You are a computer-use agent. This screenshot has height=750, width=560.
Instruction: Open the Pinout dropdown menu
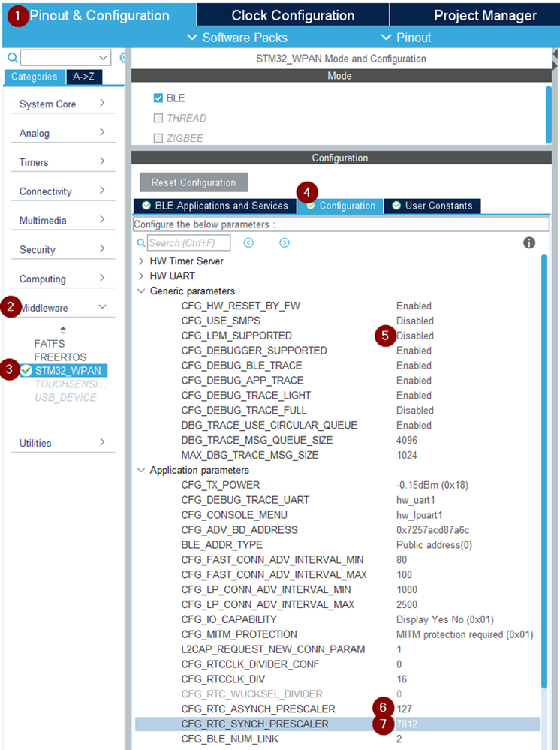pos(406,38)
